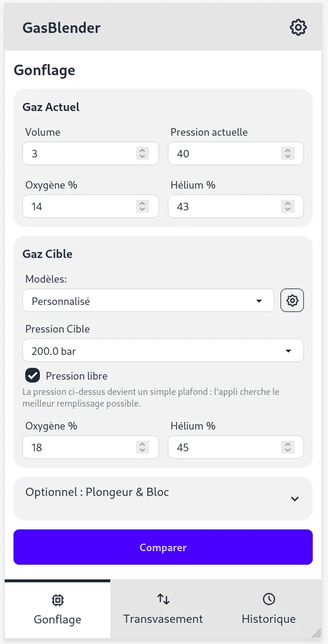The image size is (328, 644).
Task: Open the Modèles Personnalisé dropdown
Action: pyautogui.click(x=148, y=301)
